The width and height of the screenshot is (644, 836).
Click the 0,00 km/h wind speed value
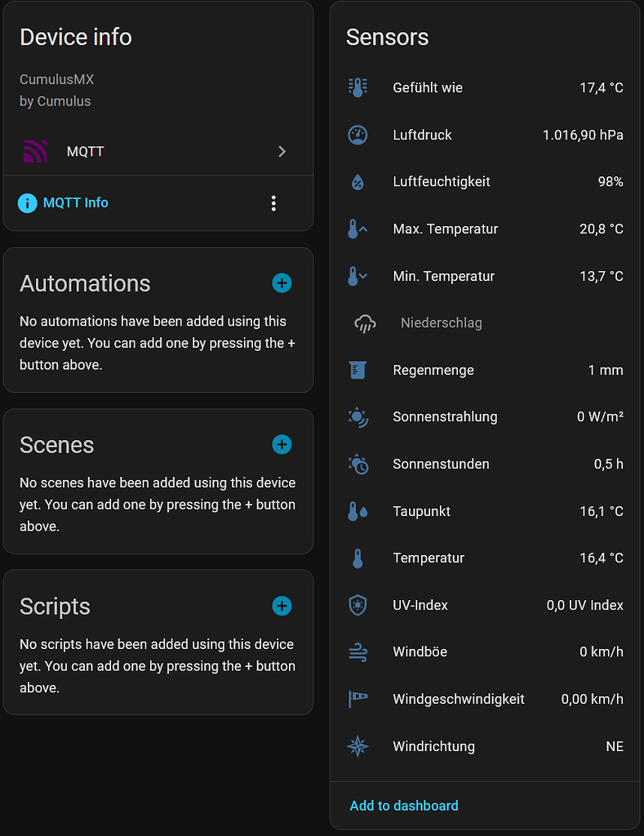pyautogui.click(x=593, y=699)
